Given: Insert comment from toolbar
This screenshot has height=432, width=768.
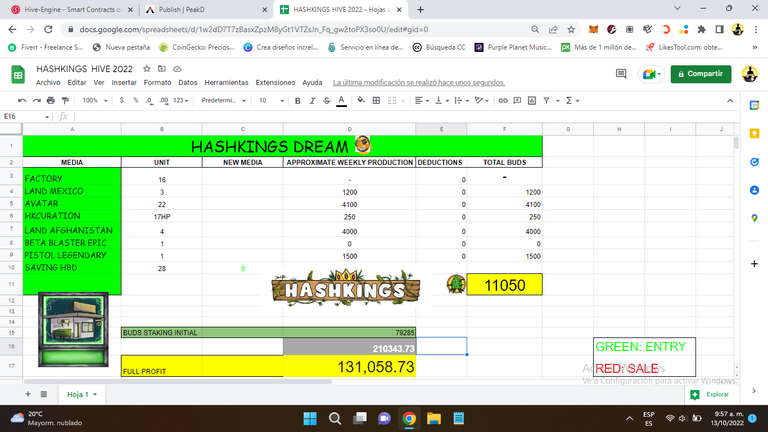Looking at the screenshot, I should (517, 100).
